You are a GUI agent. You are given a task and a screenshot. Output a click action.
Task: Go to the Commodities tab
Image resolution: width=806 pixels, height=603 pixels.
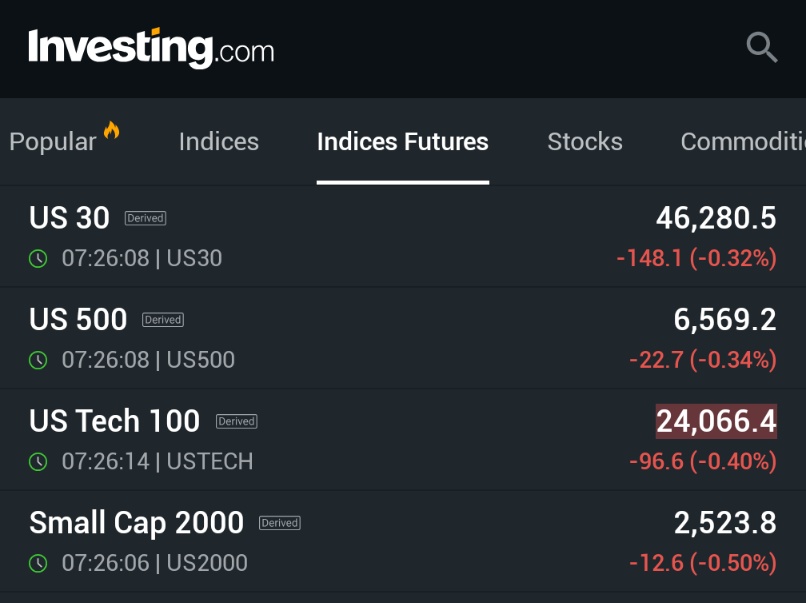coord(742,142)
